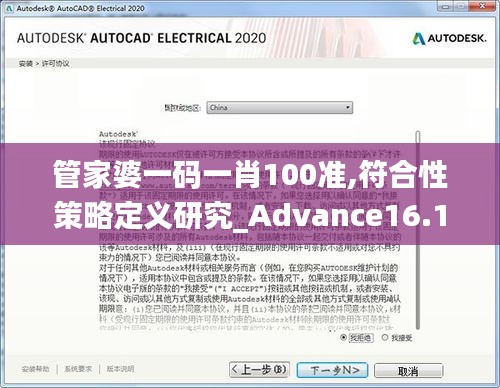
Task: Open the China country/region dropdown
Action: click(279, 108)
